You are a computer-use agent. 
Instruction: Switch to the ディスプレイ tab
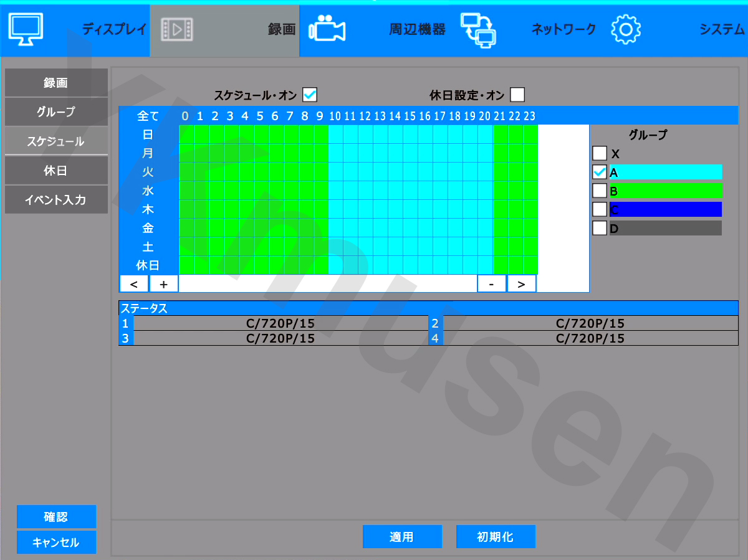point(115,29)
